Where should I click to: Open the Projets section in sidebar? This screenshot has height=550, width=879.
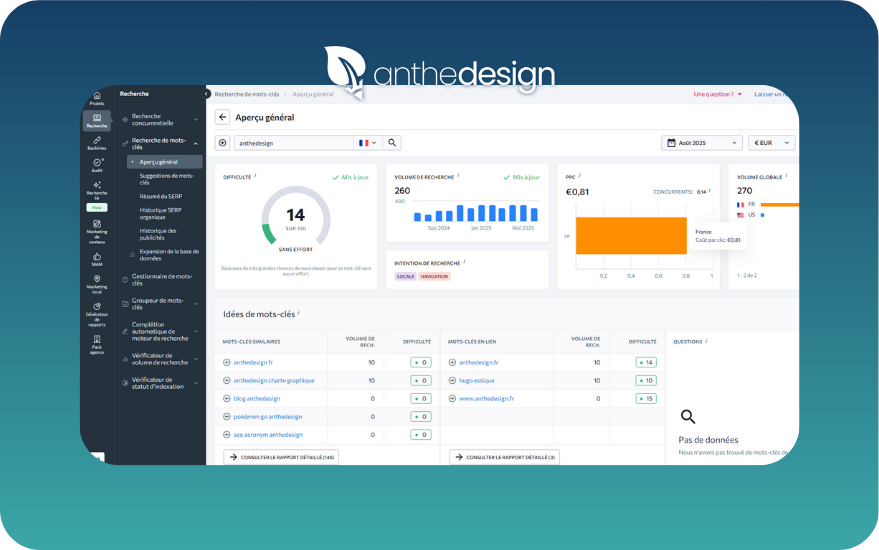coord(97,99)
